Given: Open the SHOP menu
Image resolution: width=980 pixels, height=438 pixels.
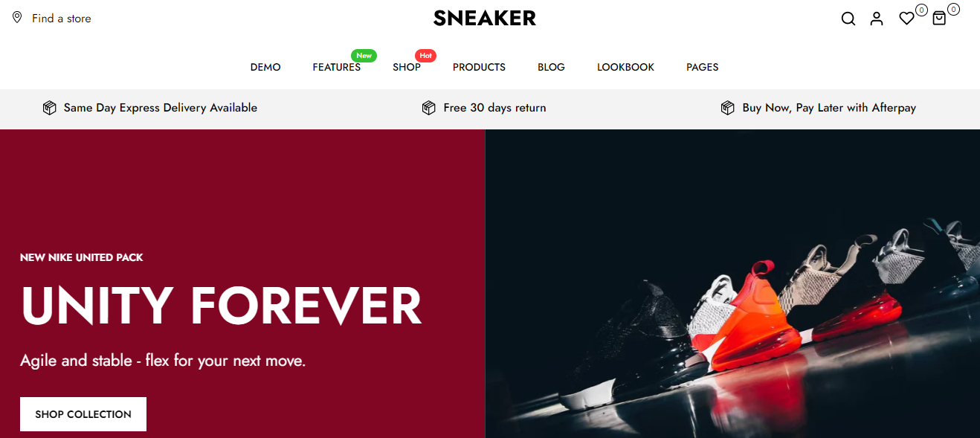Looking at the screenshot, I should pyautogui.click(x=407, y=67).
